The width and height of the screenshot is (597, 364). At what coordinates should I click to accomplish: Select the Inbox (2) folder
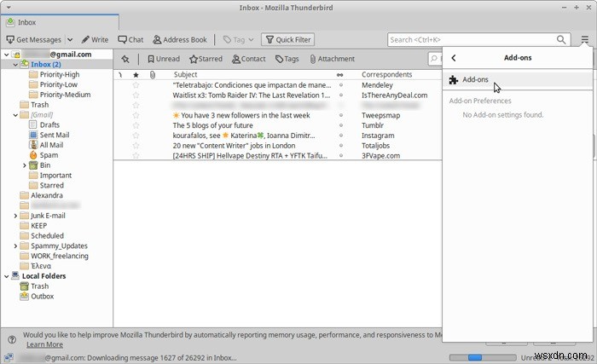tap(46, 64)
